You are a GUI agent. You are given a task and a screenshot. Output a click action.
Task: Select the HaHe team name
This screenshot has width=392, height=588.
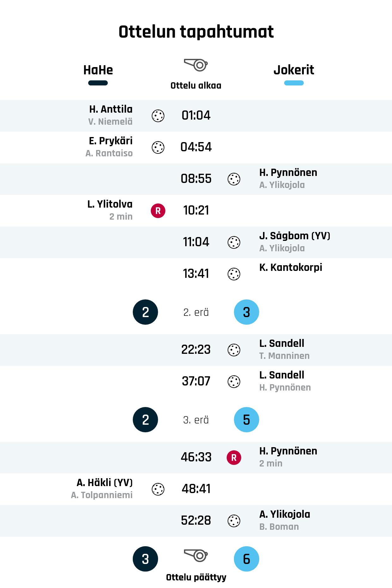[x=98, y=70]
